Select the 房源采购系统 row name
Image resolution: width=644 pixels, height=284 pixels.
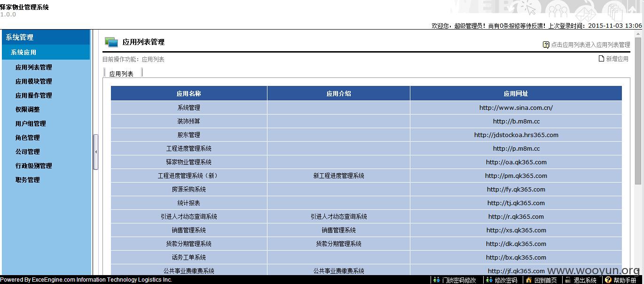[x=189, y=189]
